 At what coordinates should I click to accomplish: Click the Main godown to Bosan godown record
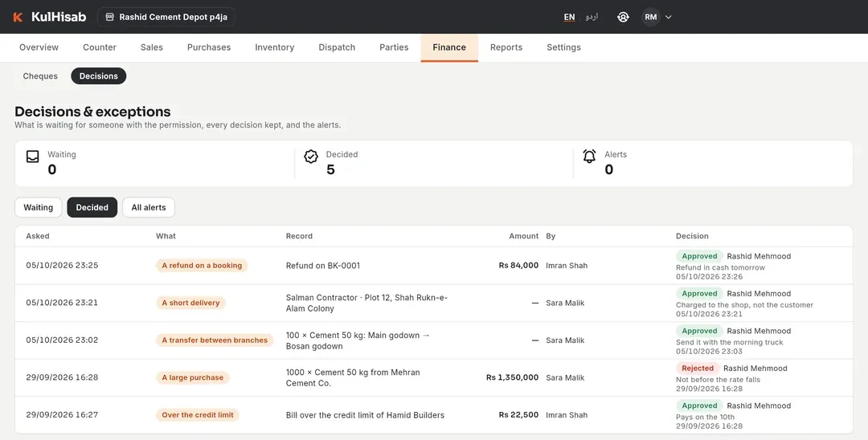point(358,340)
